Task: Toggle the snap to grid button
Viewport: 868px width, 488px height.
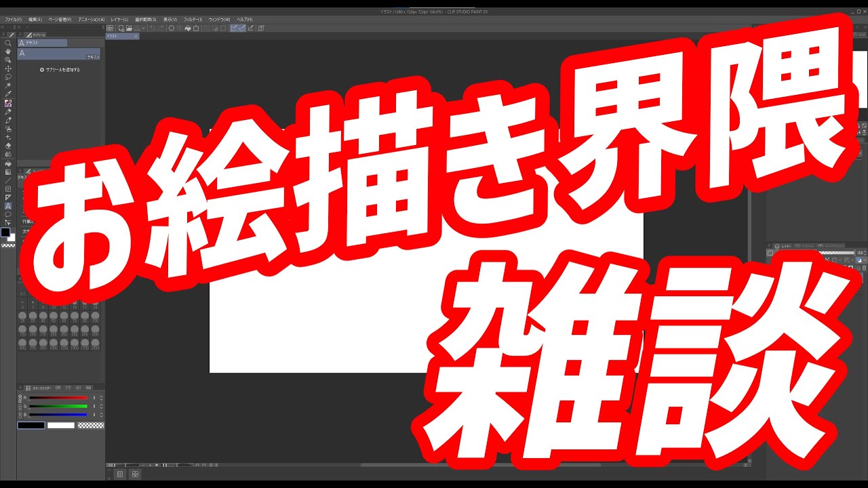Action: (x=250, y=28)
